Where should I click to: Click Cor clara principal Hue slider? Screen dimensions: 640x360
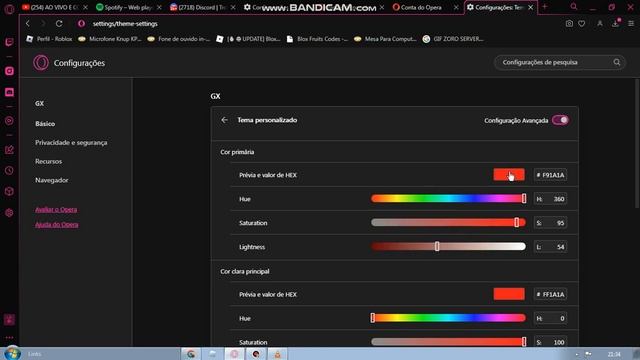pos(449,318)
